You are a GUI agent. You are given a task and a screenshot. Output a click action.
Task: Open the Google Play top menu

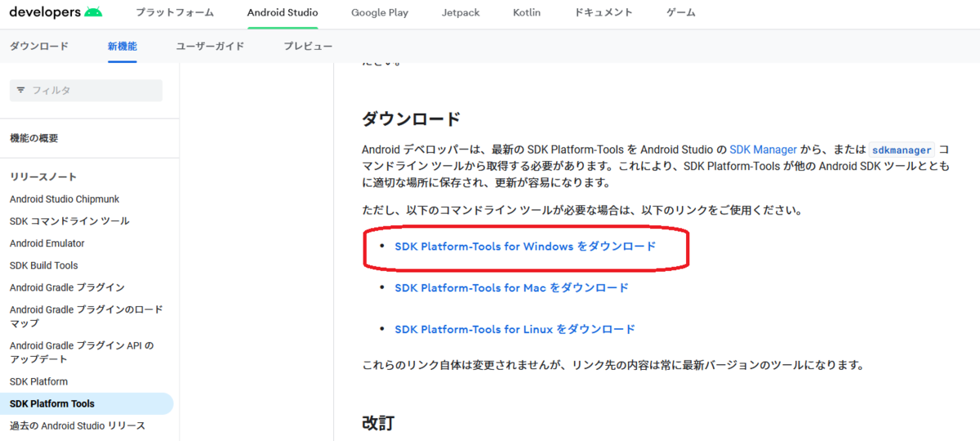pos(380,13)
